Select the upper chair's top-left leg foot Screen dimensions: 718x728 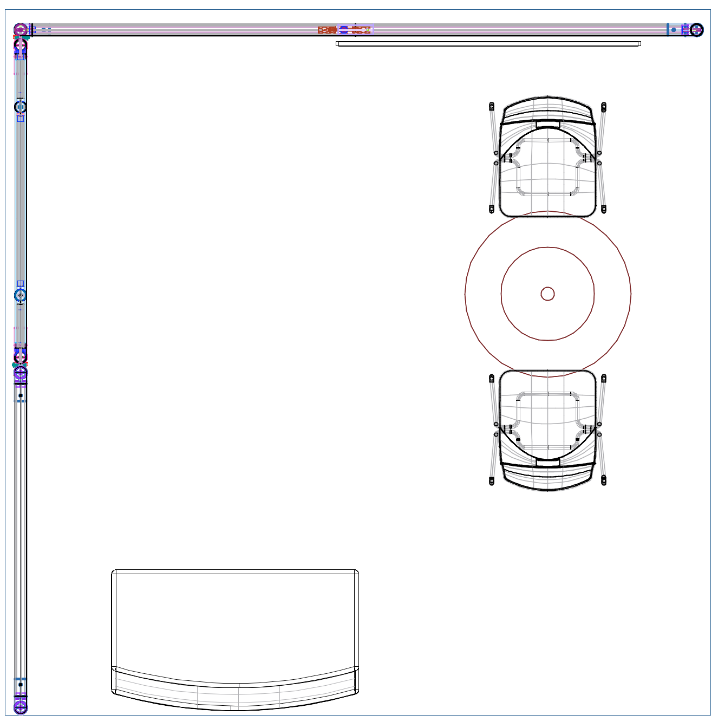tap(492, 106)
